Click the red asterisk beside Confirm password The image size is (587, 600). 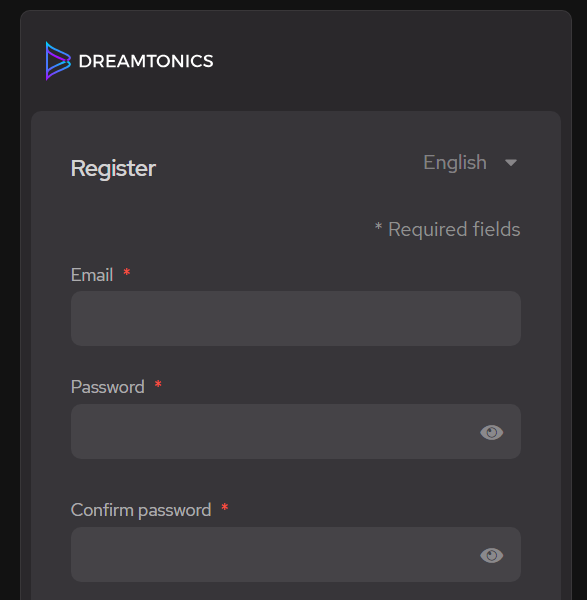225,507
